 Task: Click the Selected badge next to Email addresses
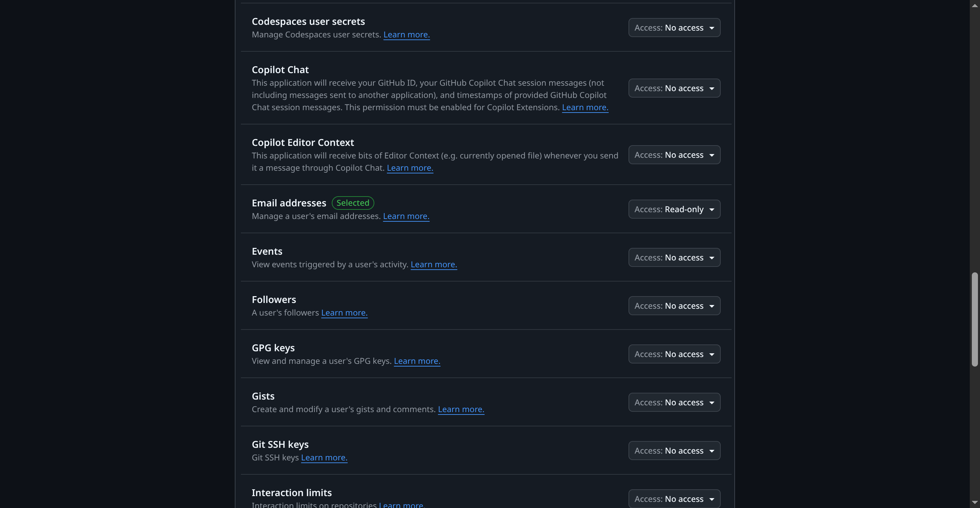click(x=352, y=203)
